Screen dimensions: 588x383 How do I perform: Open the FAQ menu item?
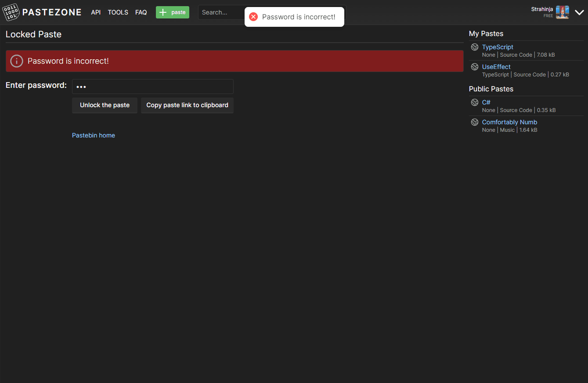(x=141, y=12)
